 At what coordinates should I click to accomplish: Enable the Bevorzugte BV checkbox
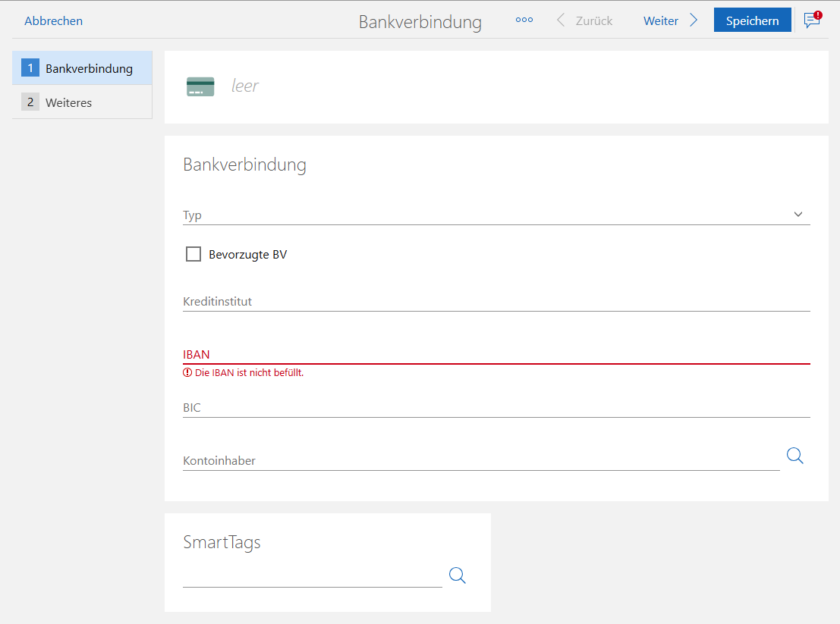[x=193, y=254]
